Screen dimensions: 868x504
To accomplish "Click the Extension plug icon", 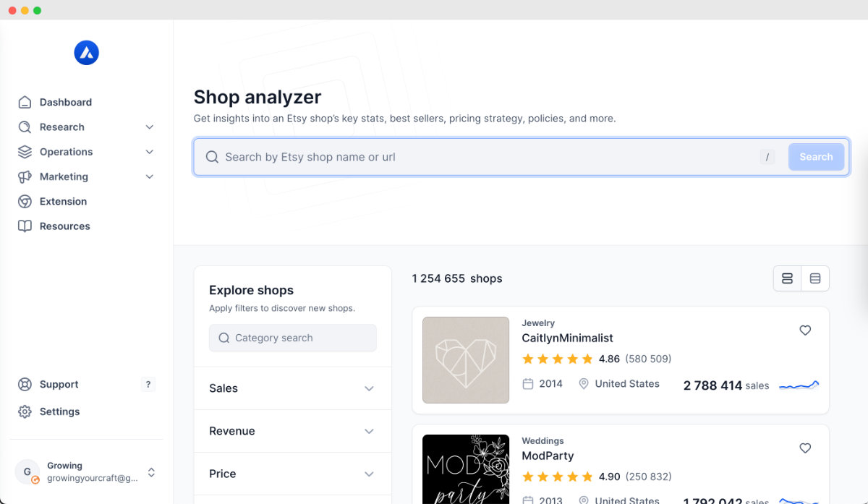I will [24, 201].
